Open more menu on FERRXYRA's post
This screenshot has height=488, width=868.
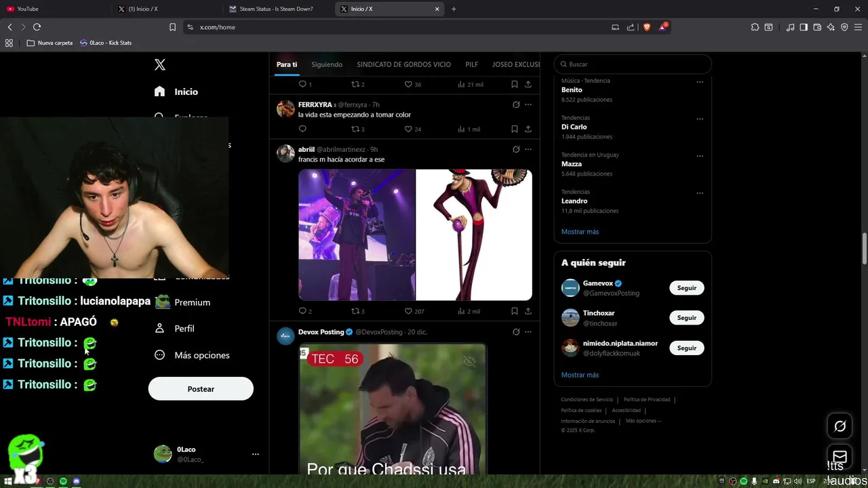528,104
